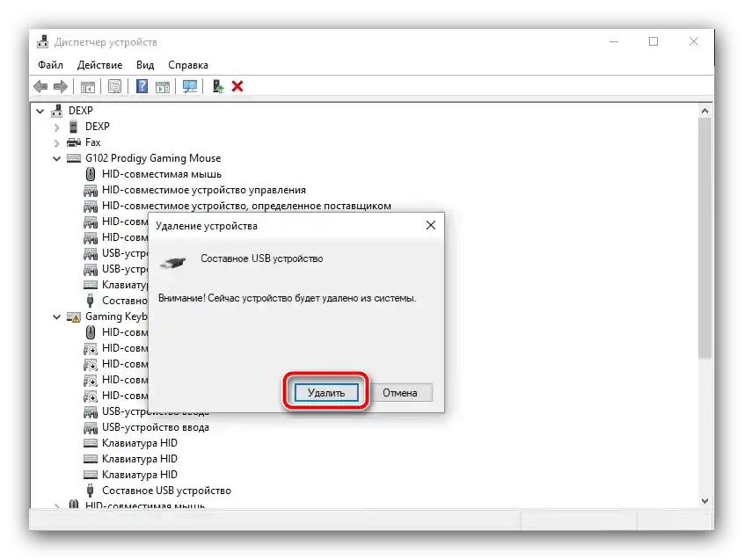The height and width of the screenshot is (560, 744).
Task: Click the icon next to the last Клавиатура HID
Action: pyautogui.click(x=91, y=475)
